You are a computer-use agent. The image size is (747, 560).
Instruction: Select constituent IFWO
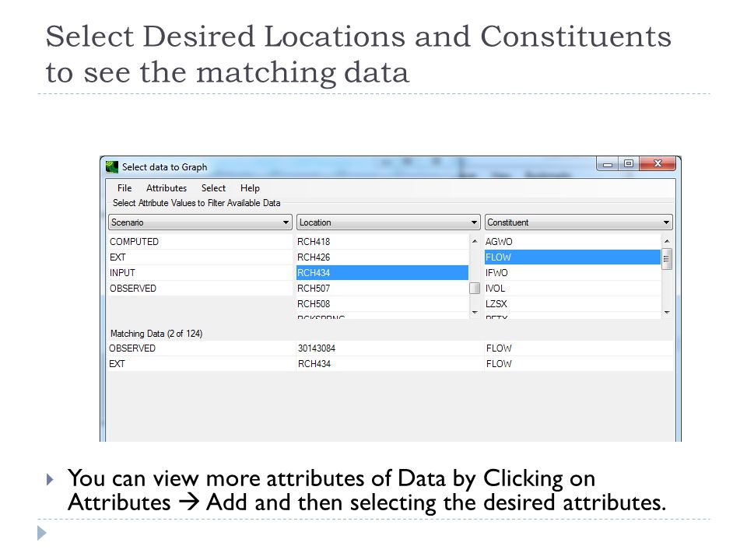coord(573,273)
